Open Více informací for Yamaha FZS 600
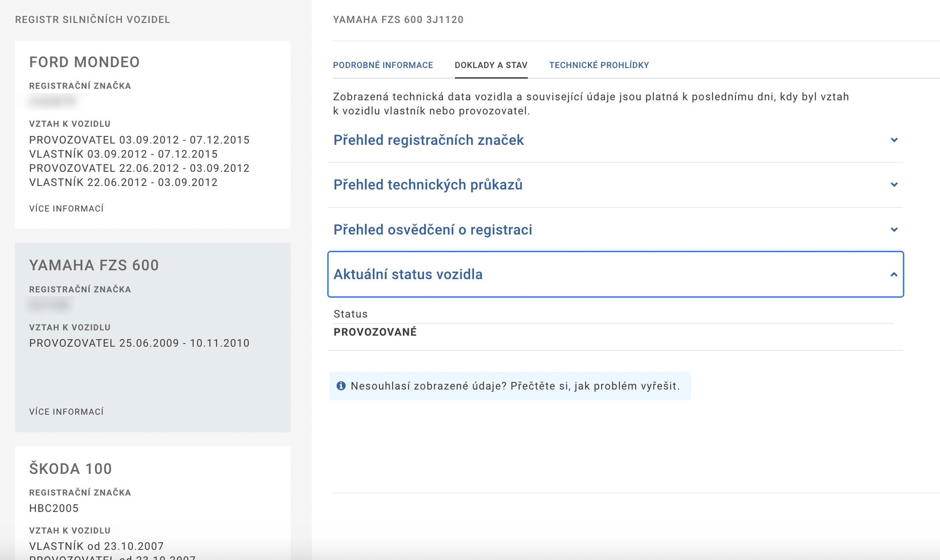This screenshot has width=940, height=560. tap(67, 412)
